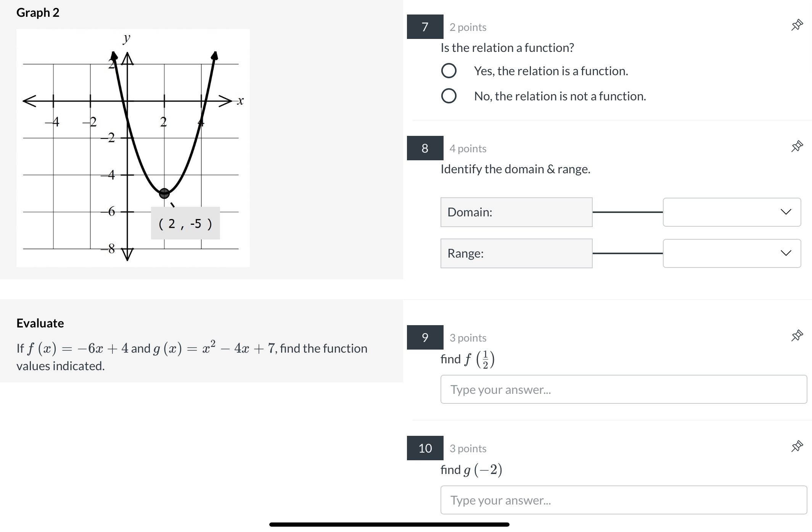Click the 'Is the relation a function?' heading
The image size is (812, 532).
click(507, 47)
